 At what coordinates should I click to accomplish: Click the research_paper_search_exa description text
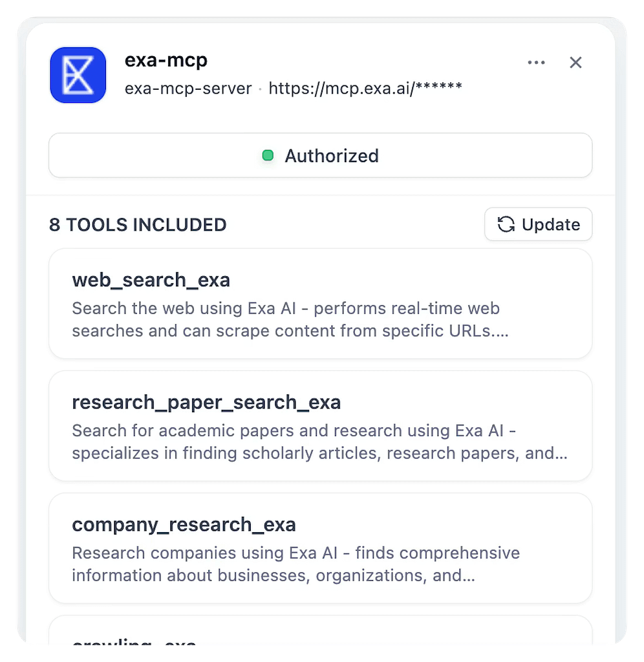319,442
